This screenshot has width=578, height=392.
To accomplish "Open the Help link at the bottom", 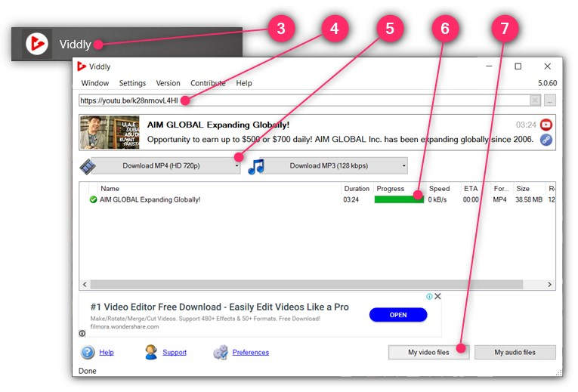I will coord(107,353).
